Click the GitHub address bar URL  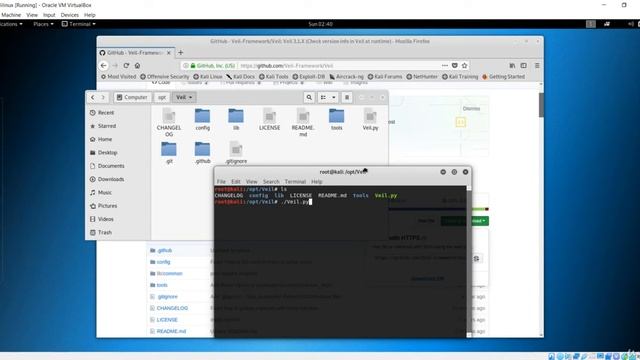(x=287, y=65)
